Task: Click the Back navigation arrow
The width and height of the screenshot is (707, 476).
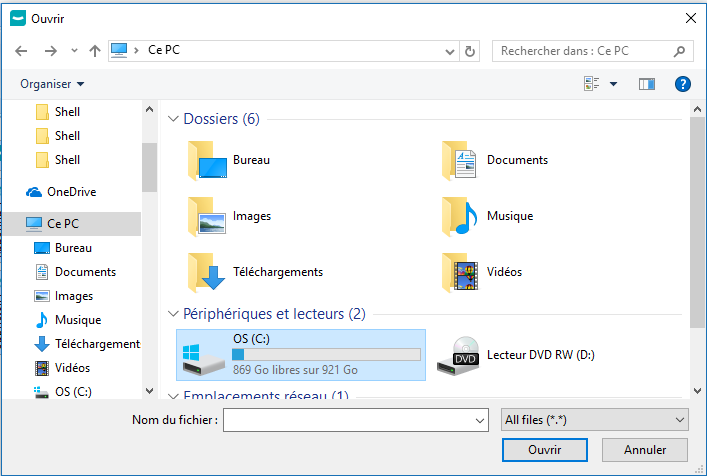Action: (x=21, y=50)
